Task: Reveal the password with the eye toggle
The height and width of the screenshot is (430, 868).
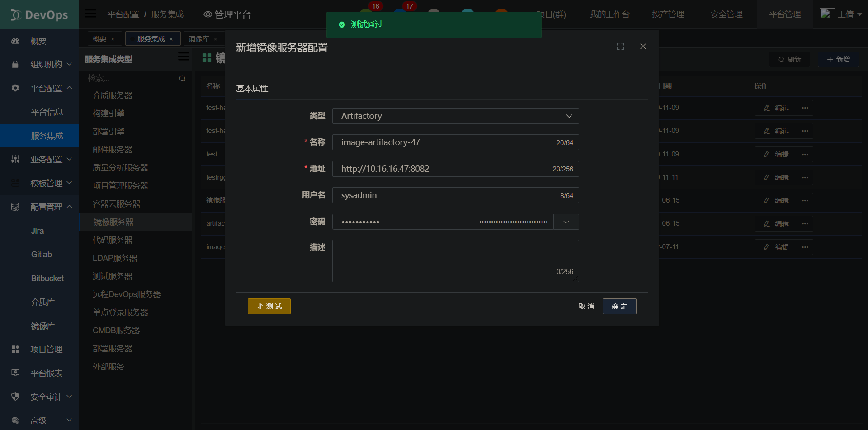Action: pos(566,222)
